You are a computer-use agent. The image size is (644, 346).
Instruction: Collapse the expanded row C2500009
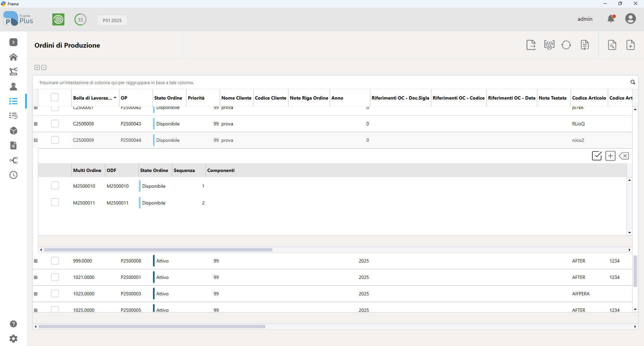click(36, 140)
